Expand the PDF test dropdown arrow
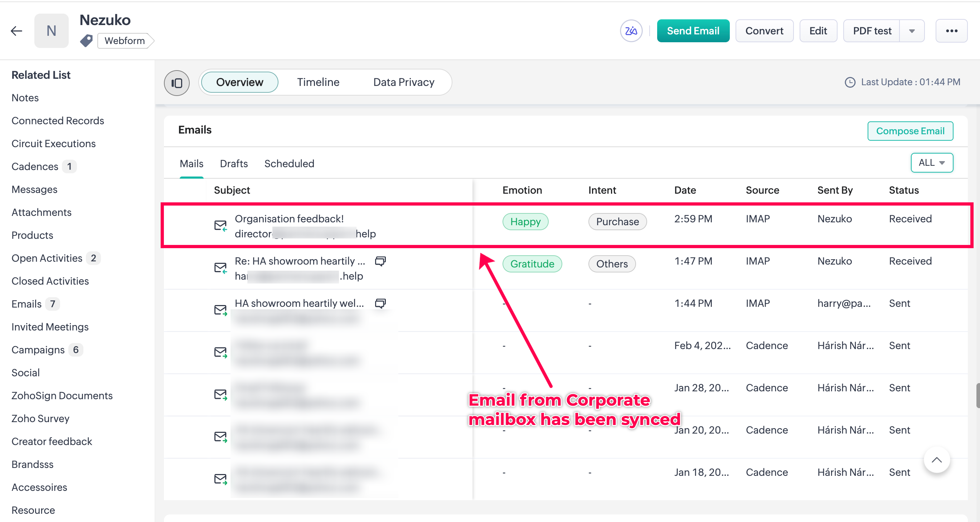980x522 pixels. coord(912,31)
